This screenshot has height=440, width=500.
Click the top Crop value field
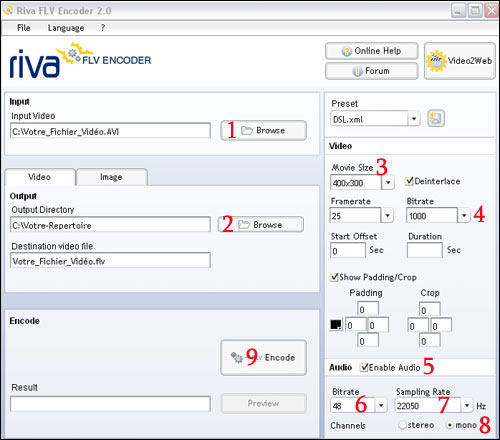pyautogui.click(x=430, y=309)
